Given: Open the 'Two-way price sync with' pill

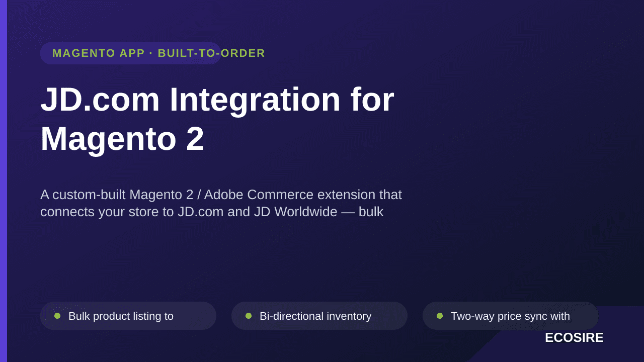Looking at the screenshot, I should click(511, 316).
